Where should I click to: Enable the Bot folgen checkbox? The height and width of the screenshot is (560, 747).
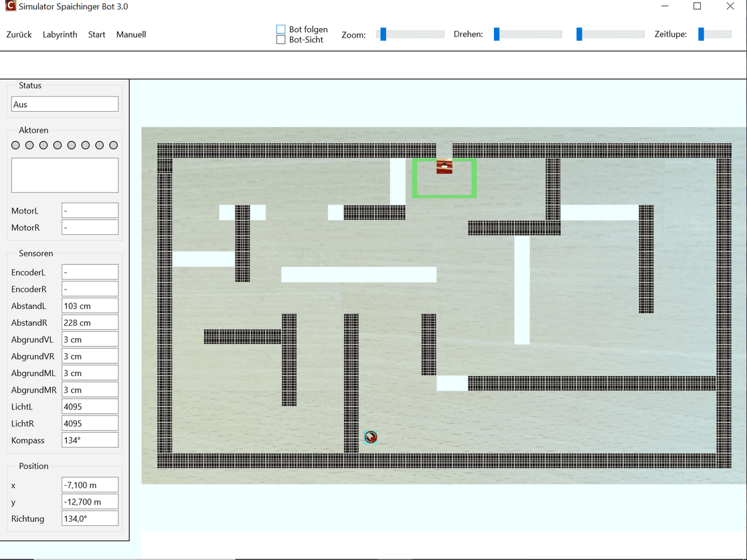pyautogui.click(x=281, y=29)
